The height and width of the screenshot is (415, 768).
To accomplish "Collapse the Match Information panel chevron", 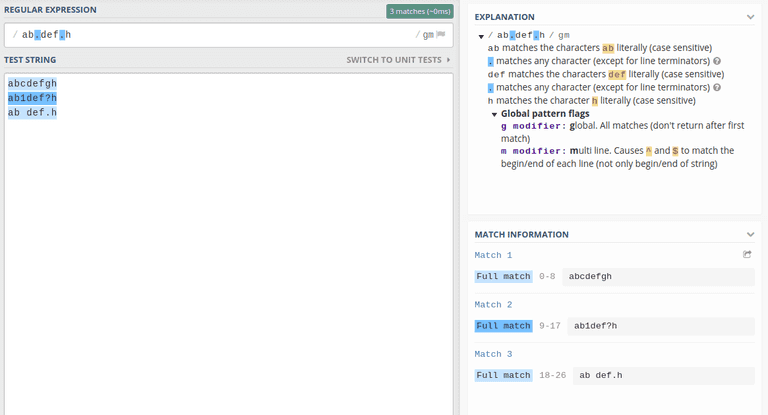I will pyautogui.click(x=750, y=235).
